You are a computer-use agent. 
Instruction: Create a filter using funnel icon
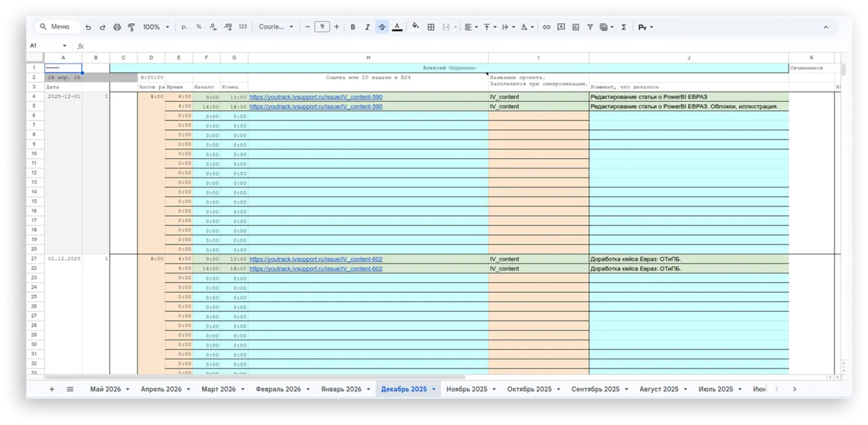(590, 27)
